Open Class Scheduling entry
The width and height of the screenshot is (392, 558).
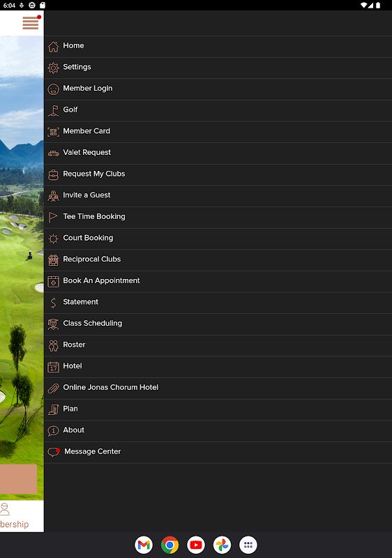[x=218, y=324]
